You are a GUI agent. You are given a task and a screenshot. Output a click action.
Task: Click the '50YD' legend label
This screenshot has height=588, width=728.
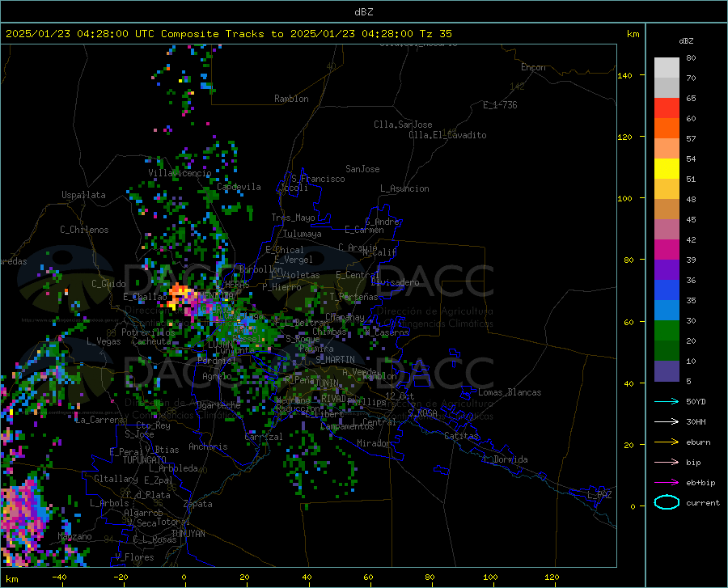coord(696,401)
